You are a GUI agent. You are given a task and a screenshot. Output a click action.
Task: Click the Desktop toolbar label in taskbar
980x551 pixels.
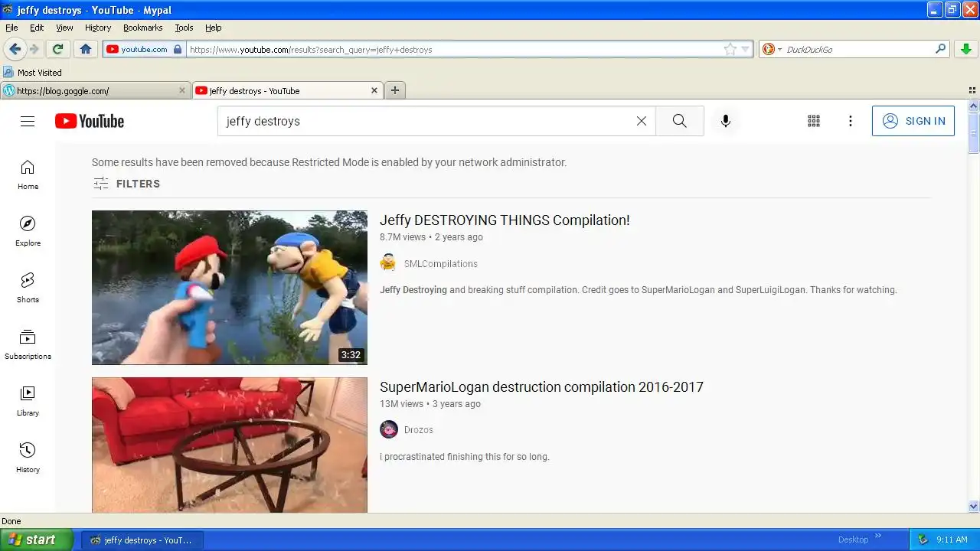853,540
